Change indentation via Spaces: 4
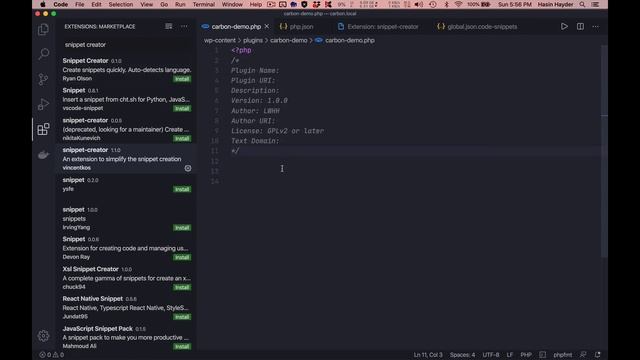Screen dimensions: 640x360 tap(462, 355)
